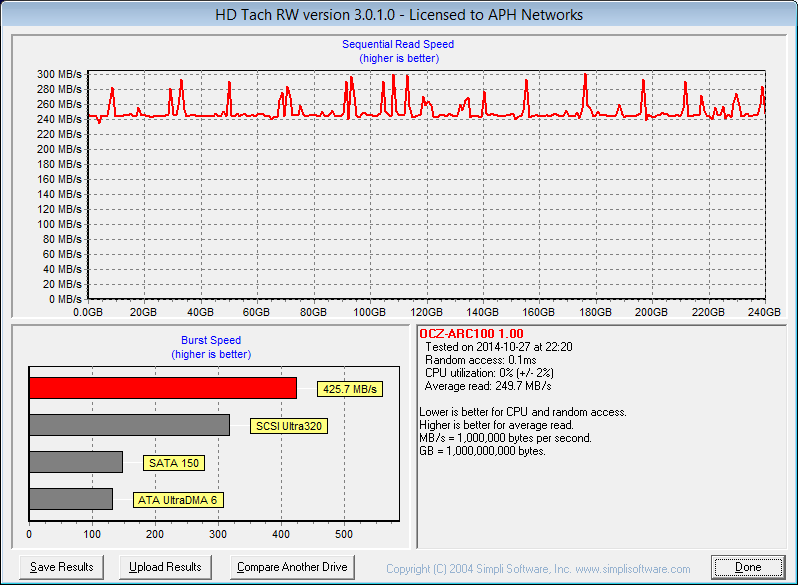Open Compare Another Drive
Screen dimensions: 798x585
(292, 567)
